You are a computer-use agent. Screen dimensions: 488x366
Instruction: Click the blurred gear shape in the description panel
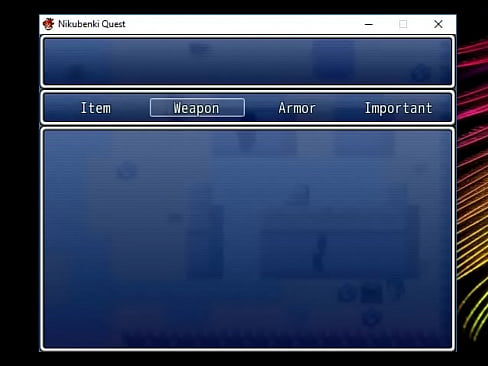click(420, 72)
